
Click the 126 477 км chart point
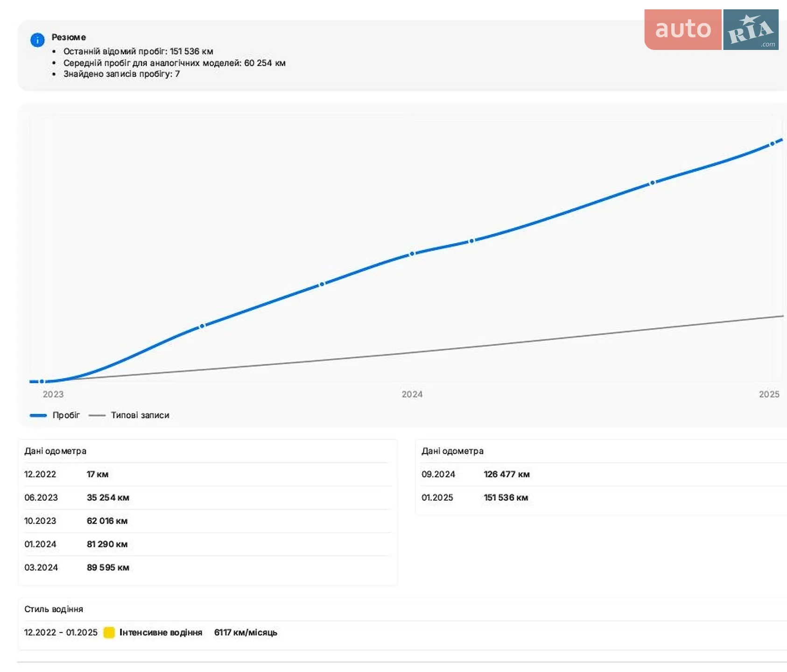652,182
